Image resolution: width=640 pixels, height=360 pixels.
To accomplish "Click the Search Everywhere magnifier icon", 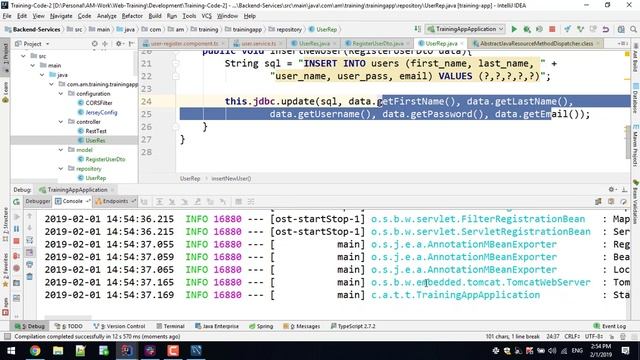I will 633,29.
